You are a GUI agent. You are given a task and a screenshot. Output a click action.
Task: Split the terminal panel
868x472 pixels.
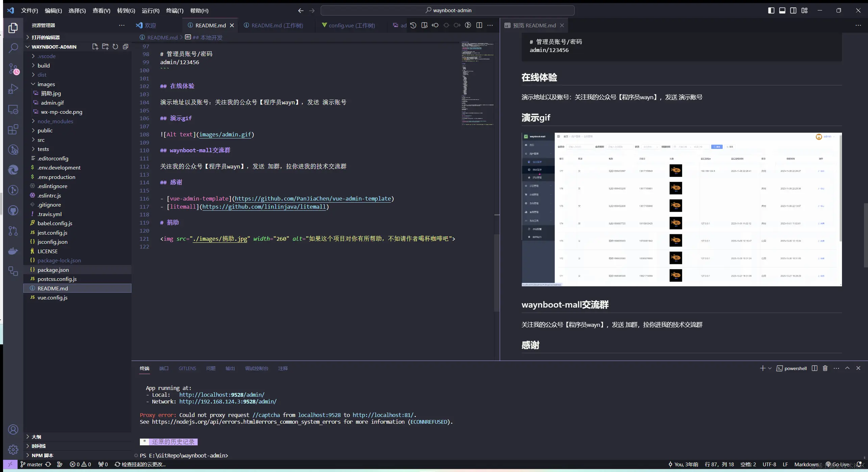[815, 368]
